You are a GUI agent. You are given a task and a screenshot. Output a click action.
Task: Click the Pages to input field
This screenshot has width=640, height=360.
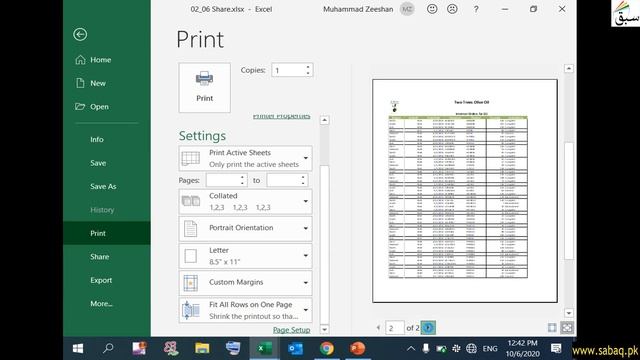284,180
